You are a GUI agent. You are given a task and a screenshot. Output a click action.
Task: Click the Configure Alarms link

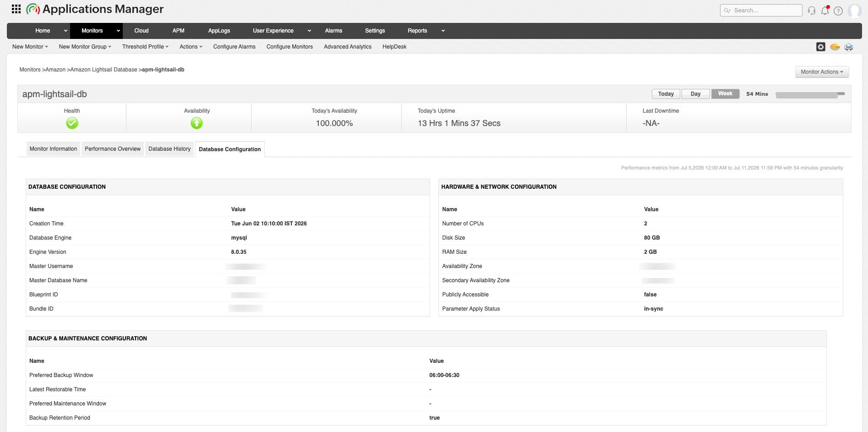click(235, 47)
